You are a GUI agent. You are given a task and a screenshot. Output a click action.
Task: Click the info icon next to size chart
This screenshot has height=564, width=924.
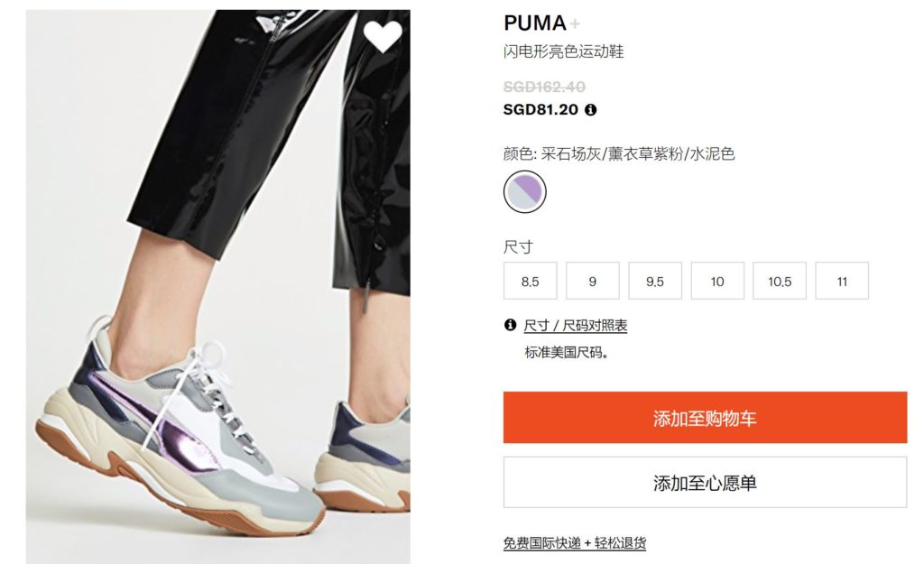click(x=511, y=325)
